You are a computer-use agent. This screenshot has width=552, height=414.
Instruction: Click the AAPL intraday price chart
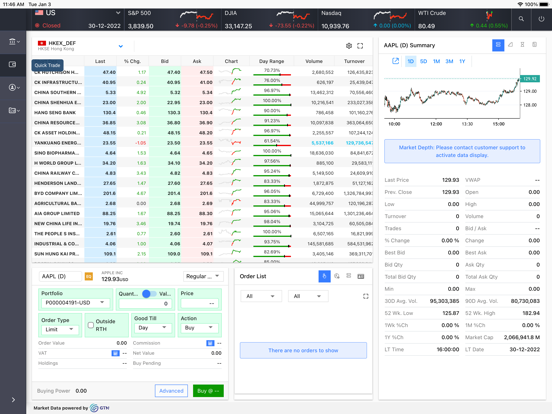pos(452,93)
